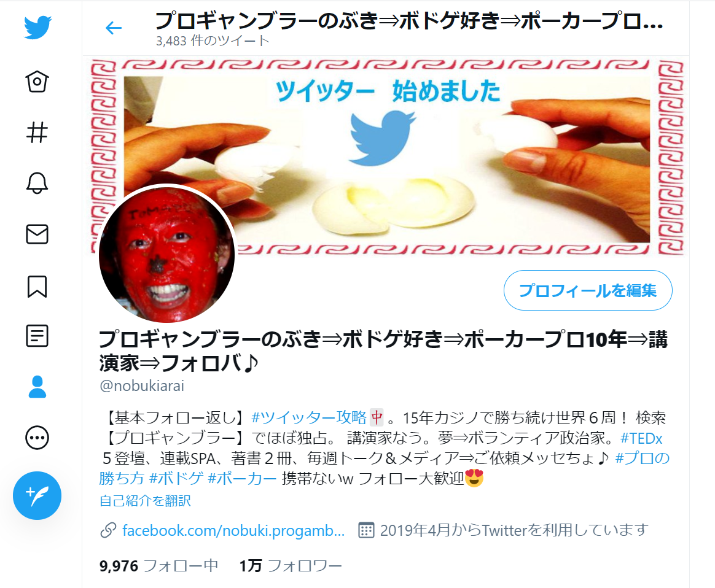
Task: Open Lists icon in sidebar
Action: pyautogui.click(x=37, y=336)
